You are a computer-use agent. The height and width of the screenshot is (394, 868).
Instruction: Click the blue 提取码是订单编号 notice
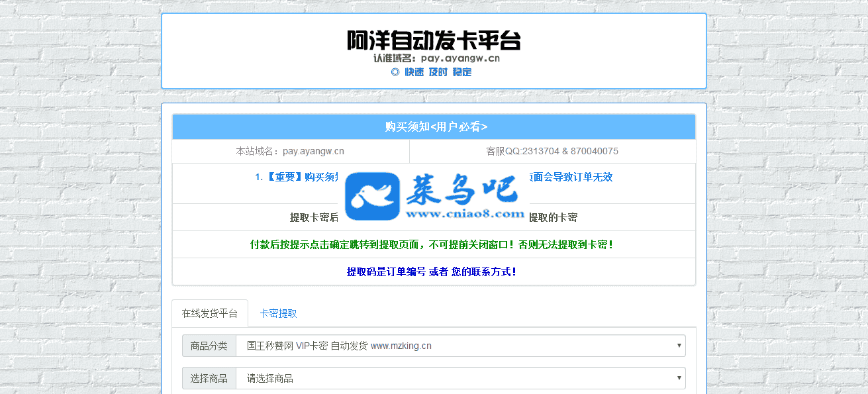point(432,271)
